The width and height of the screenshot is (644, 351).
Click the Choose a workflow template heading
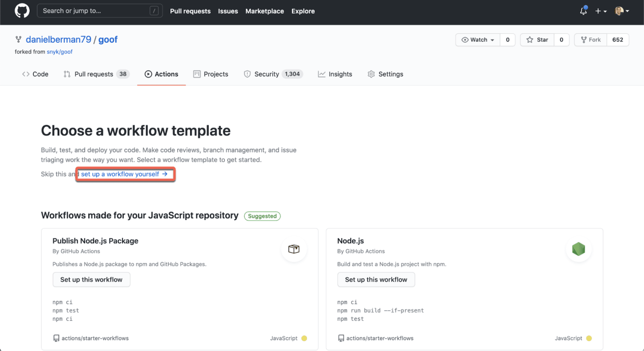pos(136,131)
